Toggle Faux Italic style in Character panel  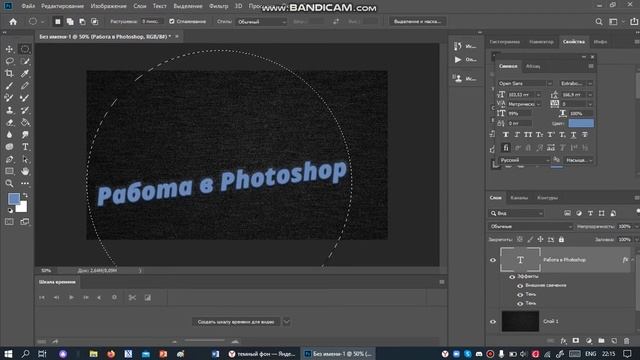point(517,135)
